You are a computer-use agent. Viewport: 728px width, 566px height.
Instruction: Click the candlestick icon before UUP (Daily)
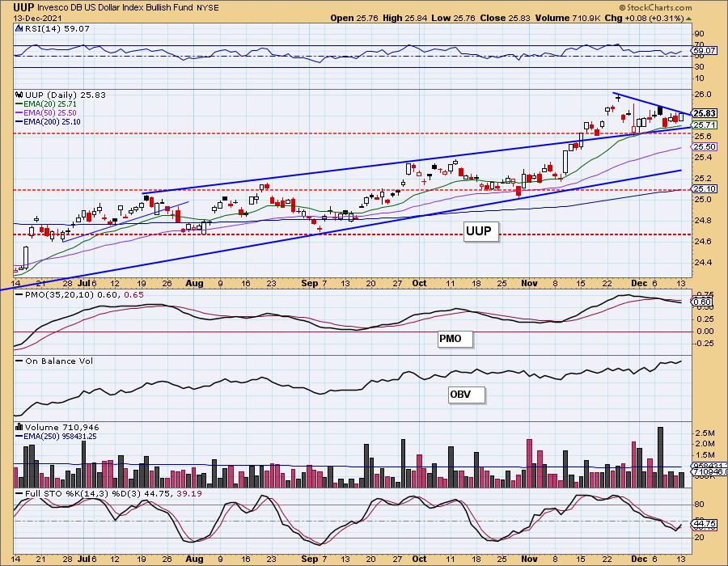point(19,95)
